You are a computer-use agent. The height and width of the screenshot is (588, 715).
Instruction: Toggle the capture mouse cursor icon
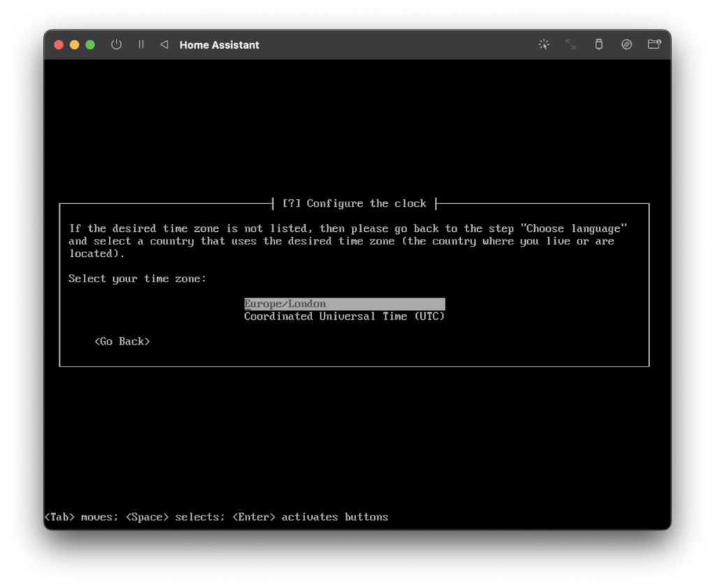(543, 44)
